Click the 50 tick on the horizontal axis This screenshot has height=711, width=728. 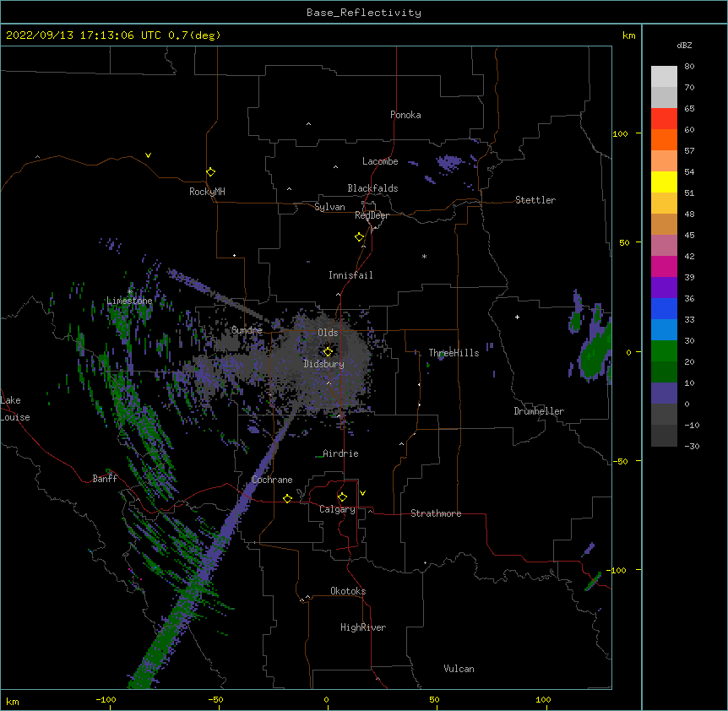click(434, 699)
